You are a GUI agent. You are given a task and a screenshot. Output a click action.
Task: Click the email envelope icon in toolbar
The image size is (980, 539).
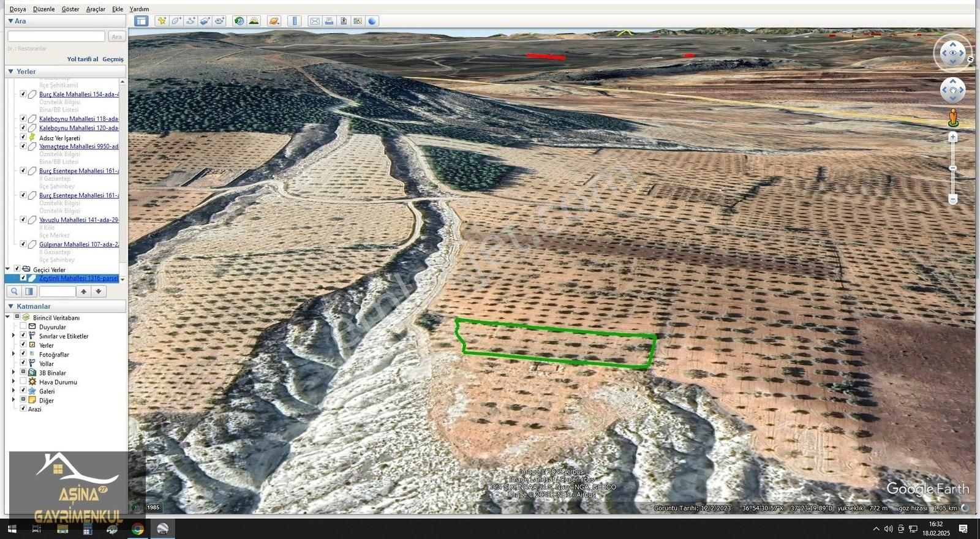tap(314, 21)
